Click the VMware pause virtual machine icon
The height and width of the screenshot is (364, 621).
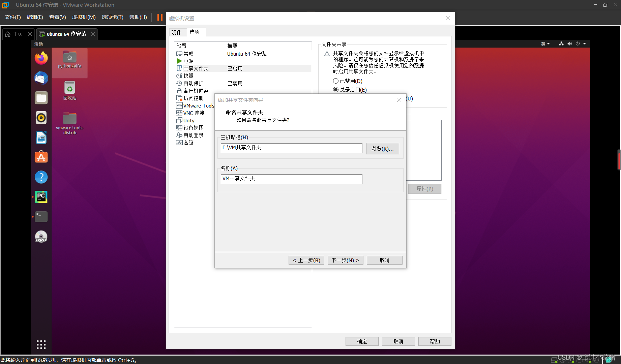tap(160, 17)
